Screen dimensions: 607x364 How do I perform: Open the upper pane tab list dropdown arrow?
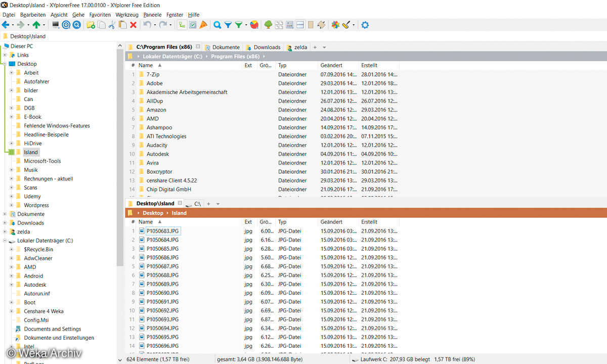pyautogui.click(x=324, y=48)
